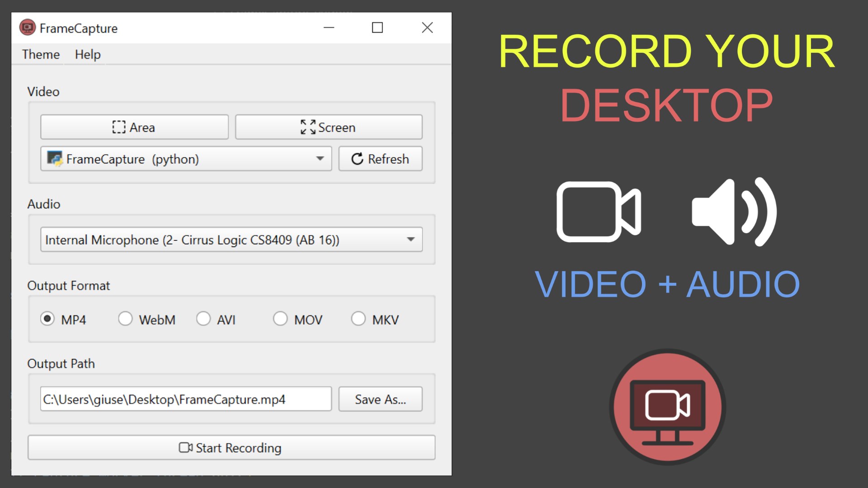Select the WebM output format

125,319
